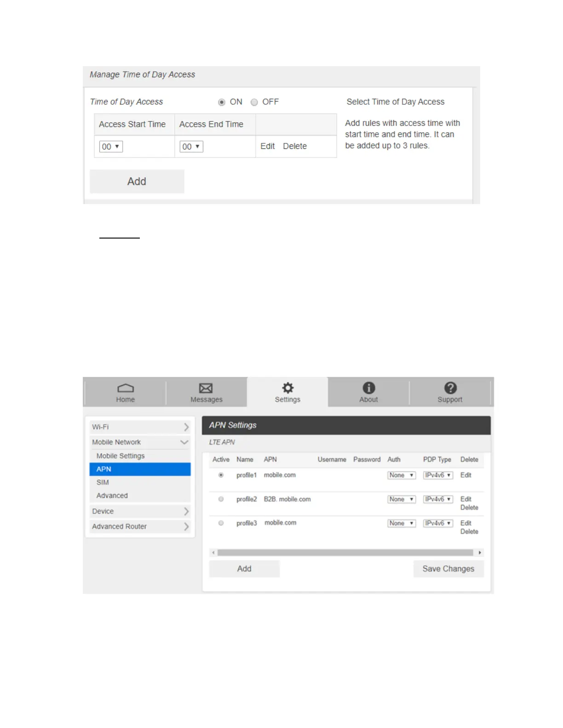This screenshot has height=728, width=563.
Task: Click the 'APN Settings' panel title
Action: pyautogui.click(x=233, y=425)
